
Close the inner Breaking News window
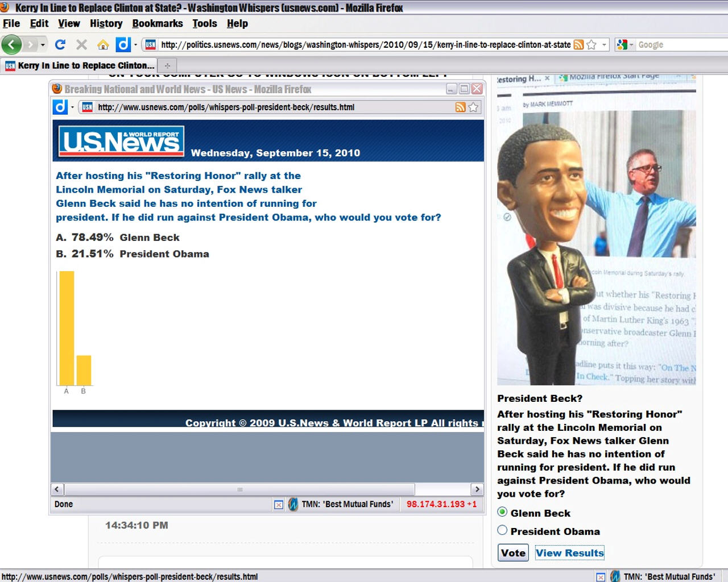click(477, 89)
